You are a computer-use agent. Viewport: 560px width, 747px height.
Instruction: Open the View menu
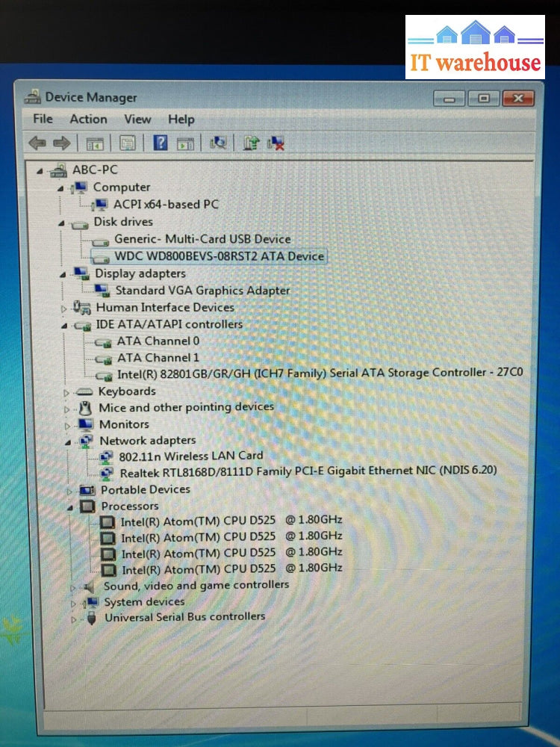137,119
